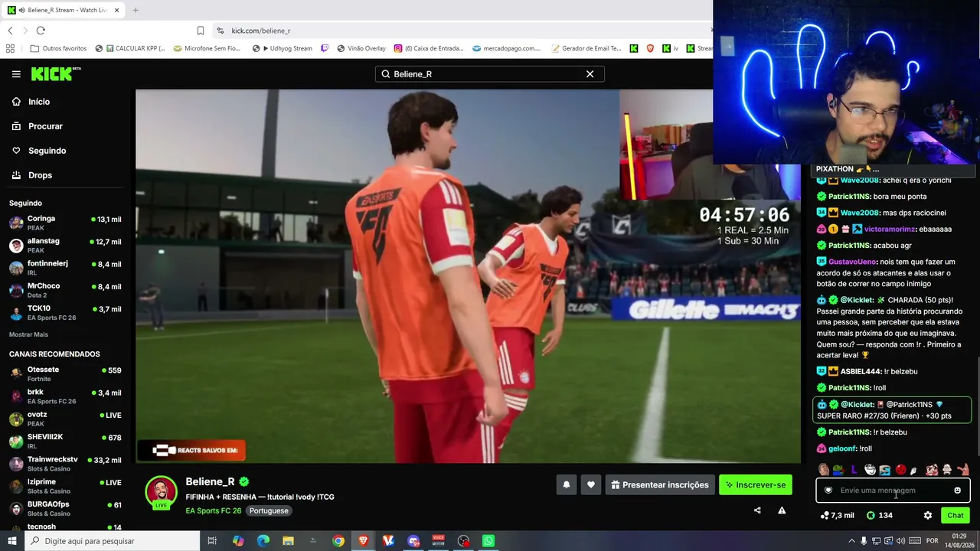Click the 134 Kicks balance icon
Viewport: 980px width, 551px height.
pos(879,515)
